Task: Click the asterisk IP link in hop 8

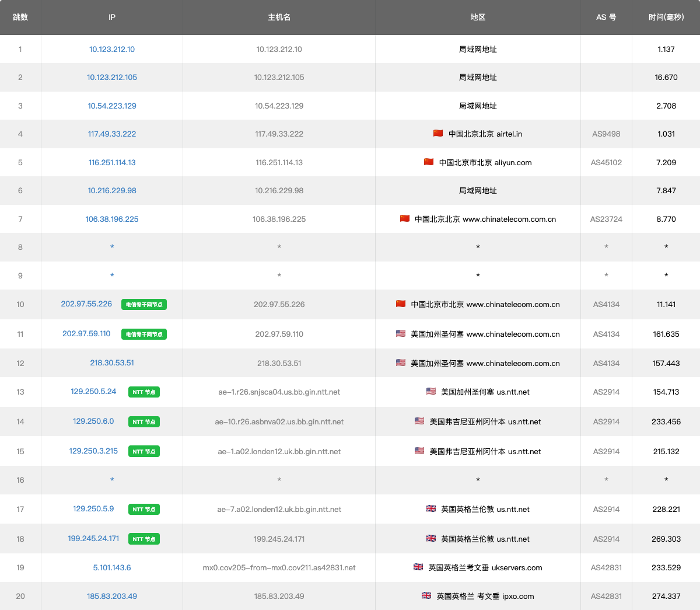Action: coord(112,248)
